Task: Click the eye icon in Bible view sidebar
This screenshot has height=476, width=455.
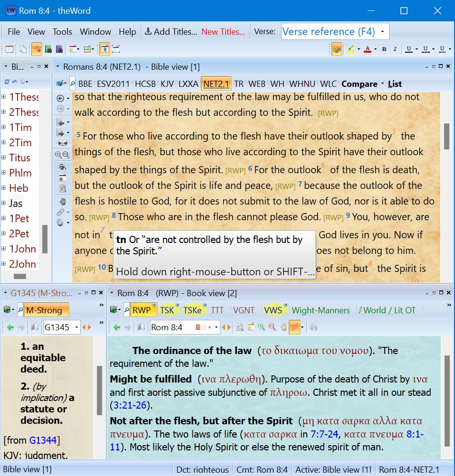Action: [61, 168]
